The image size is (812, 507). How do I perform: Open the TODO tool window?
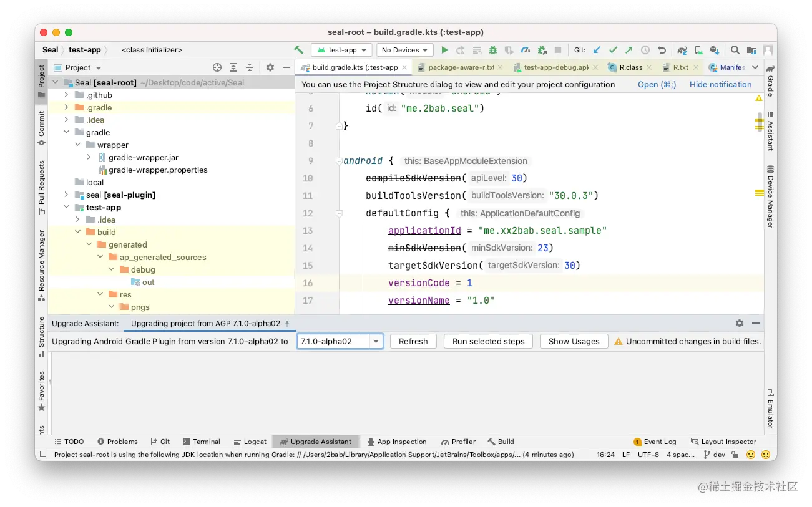point(69,442)
